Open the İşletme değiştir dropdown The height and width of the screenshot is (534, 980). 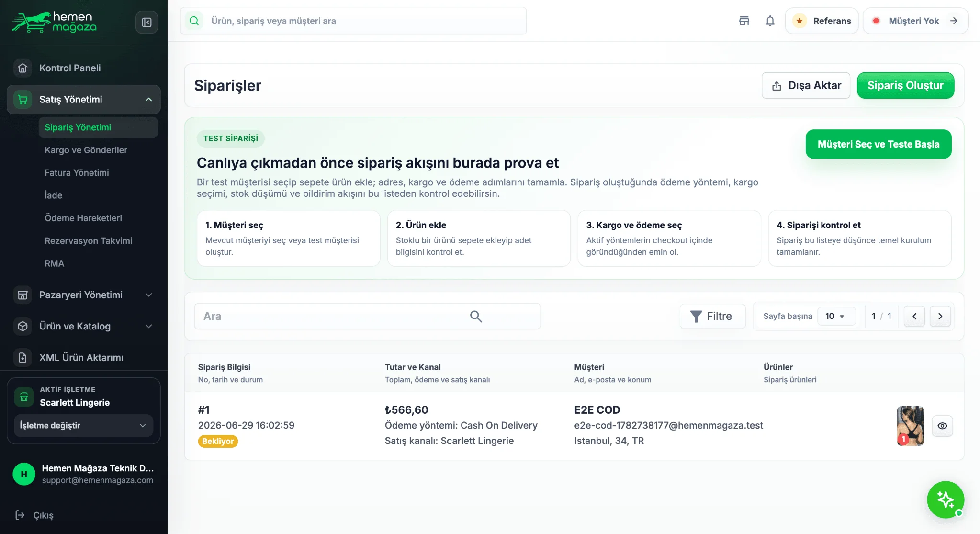pyautogui.click(x=83, y=426)
